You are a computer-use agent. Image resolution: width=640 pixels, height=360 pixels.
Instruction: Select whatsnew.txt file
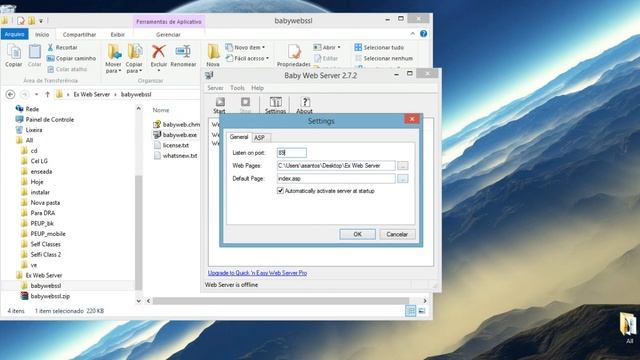176,156
